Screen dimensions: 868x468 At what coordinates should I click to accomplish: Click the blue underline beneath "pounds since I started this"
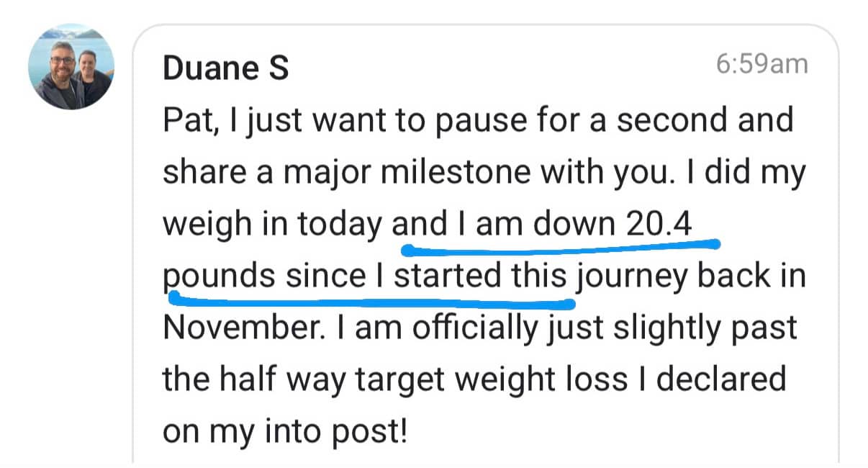pyautogui.click(x=371, y=297)
